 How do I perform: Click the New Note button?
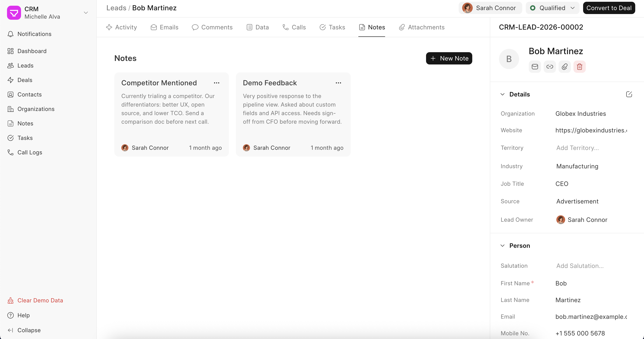pos(449,58)
